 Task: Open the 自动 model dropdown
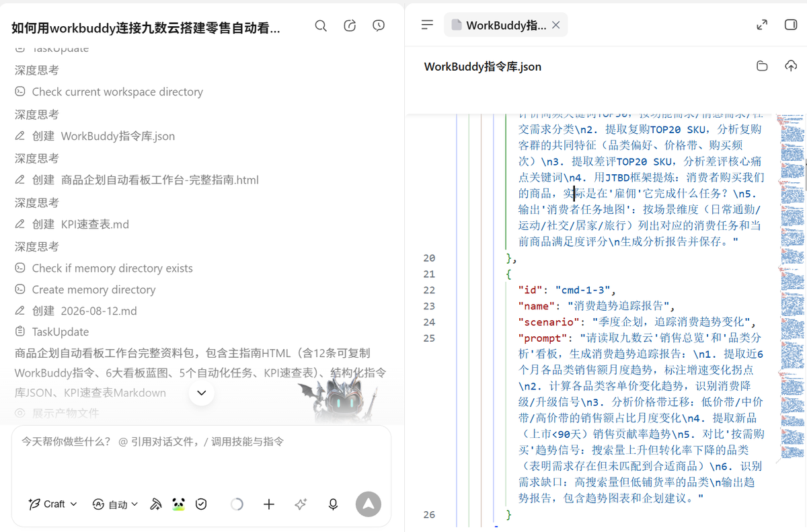[115, 504]
